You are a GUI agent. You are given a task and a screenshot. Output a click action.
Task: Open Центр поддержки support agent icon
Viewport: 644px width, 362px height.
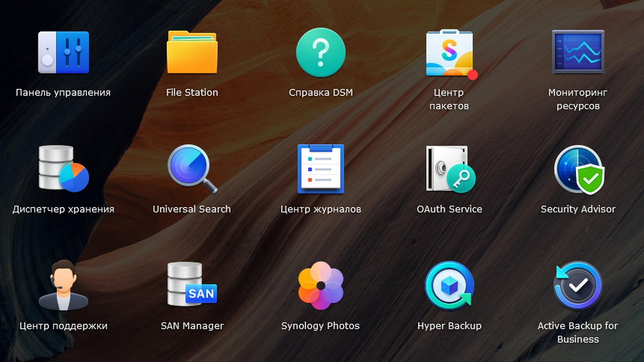point(63,285)
